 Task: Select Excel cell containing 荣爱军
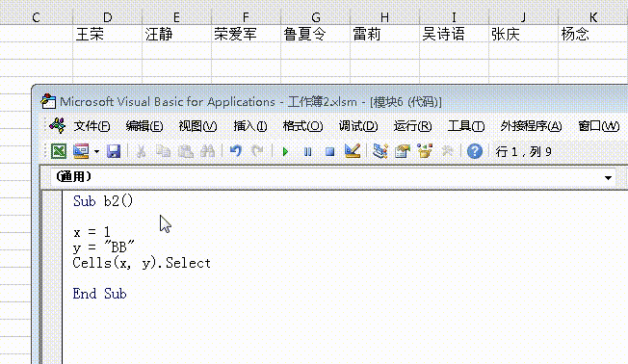click(x=246, y=34)
